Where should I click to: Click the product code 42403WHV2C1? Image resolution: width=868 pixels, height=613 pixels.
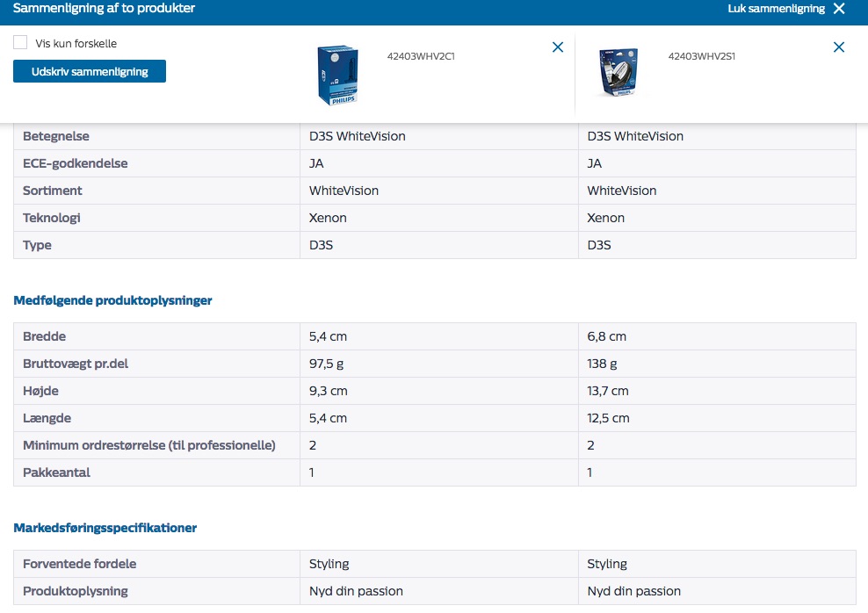420,56
